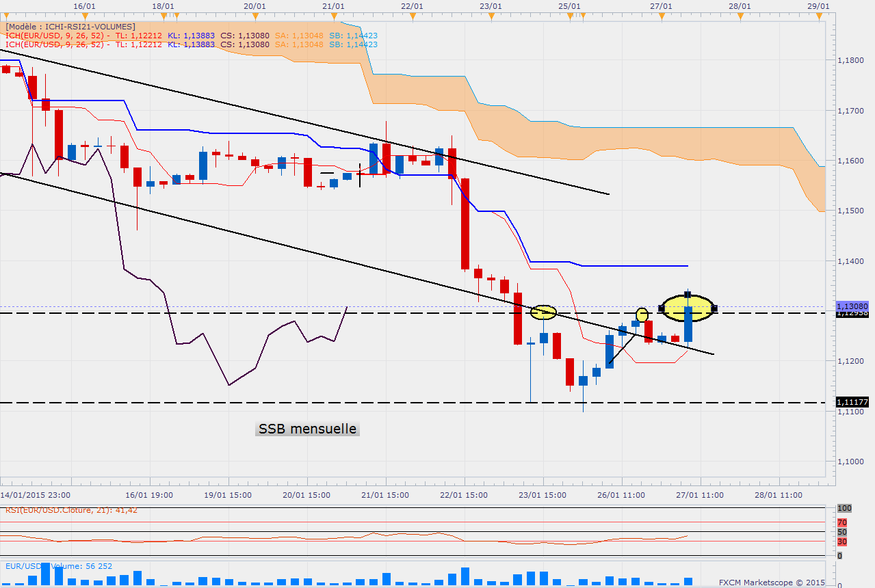Viewport: 875px width, 588px height.
Task: Select the yellow ellipse near 23/01 15:00
Action: (x=544, y=312)
